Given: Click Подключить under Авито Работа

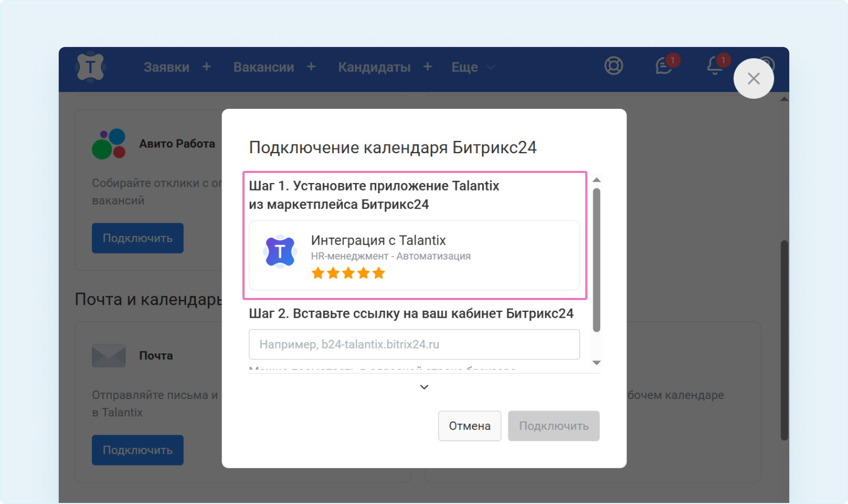Looking at the screenshot, I should (x=138, y=238).
